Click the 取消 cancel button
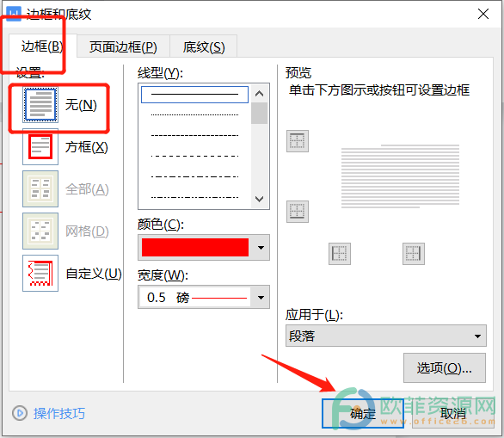This screenshot has width=504, height=438. click(453, 414)
